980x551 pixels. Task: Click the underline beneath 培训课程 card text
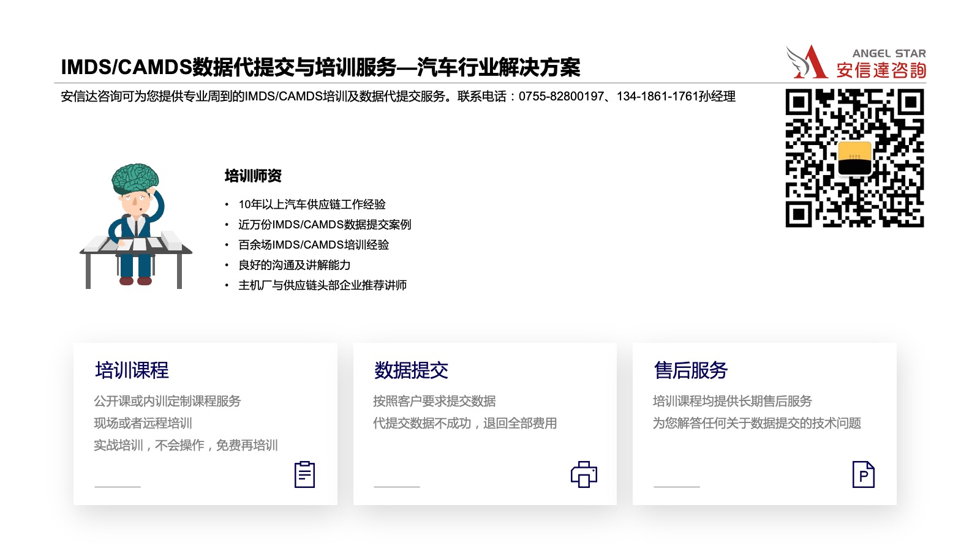click(x=116, y=488)
